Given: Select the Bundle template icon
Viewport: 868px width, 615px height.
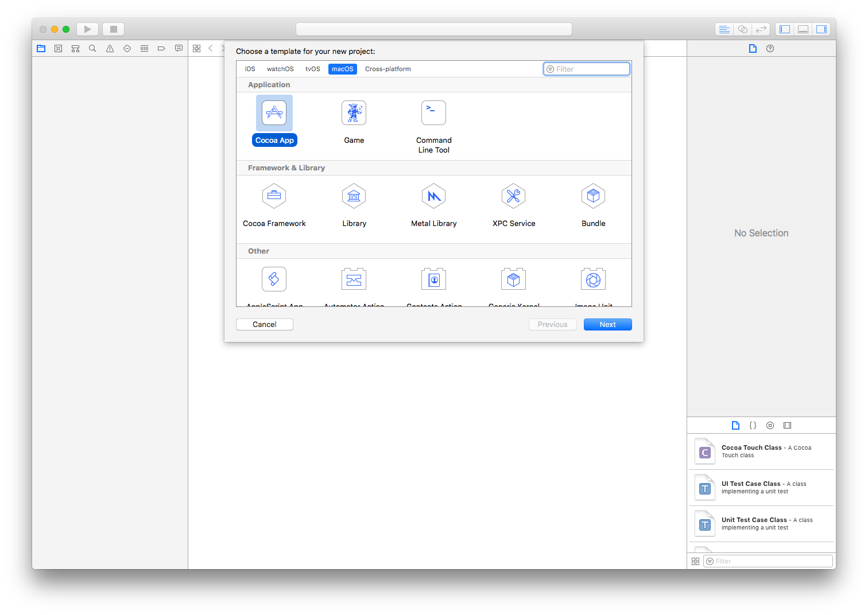Looking at the screenshot, I should point(593,196).
